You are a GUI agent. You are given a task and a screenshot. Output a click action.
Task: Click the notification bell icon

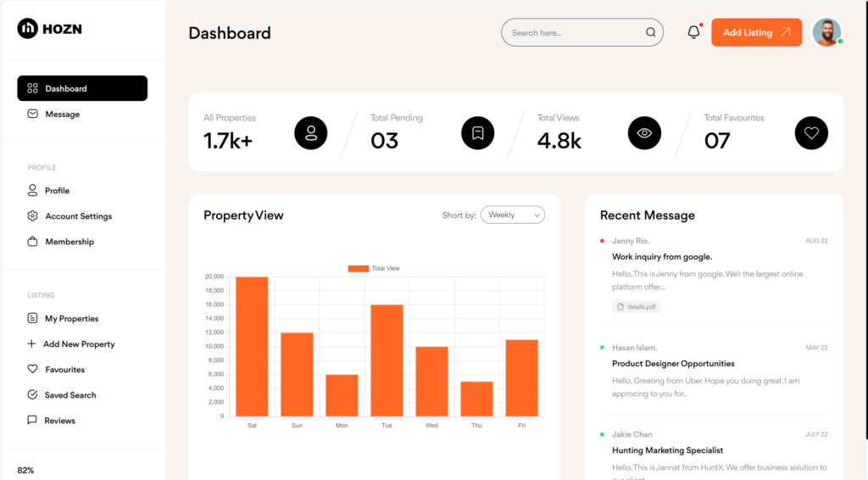click(693, 32)
